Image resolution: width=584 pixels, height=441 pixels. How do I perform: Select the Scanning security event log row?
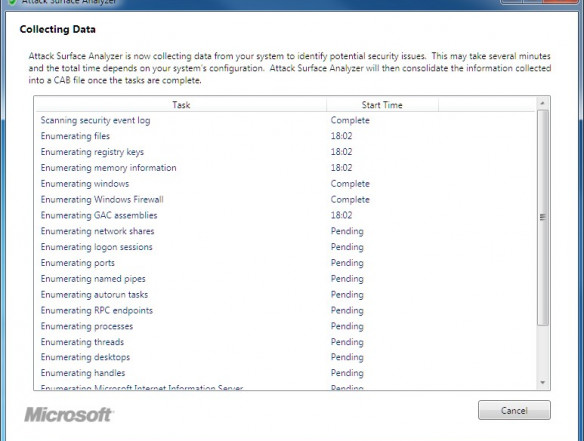285,120
